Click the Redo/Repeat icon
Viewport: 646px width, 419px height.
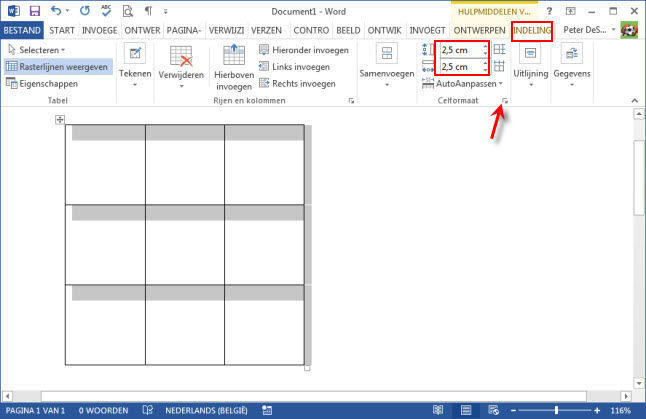(x=85, y=11)
